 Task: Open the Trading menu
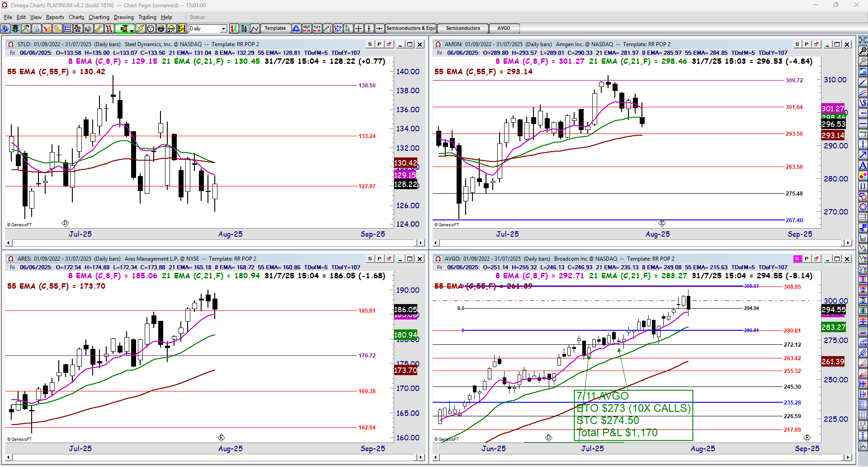pos(147,17)
